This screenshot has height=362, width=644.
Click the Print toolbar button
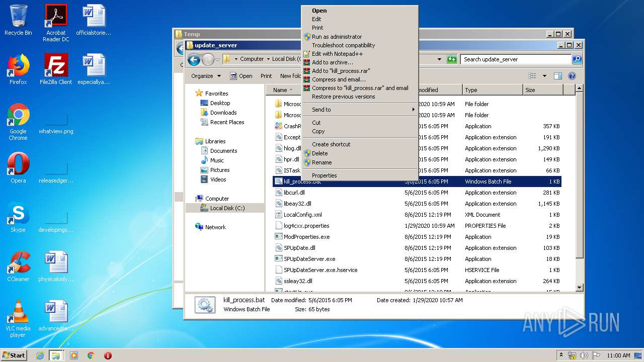click(266, 76)
